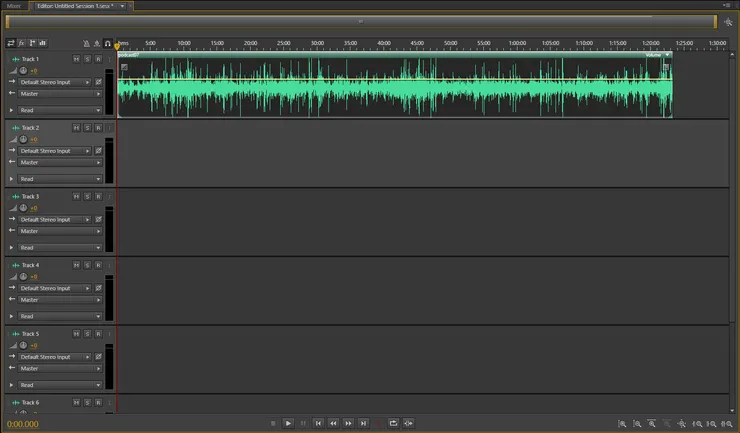Adjust Track 4 volume knob

point(23,277)
